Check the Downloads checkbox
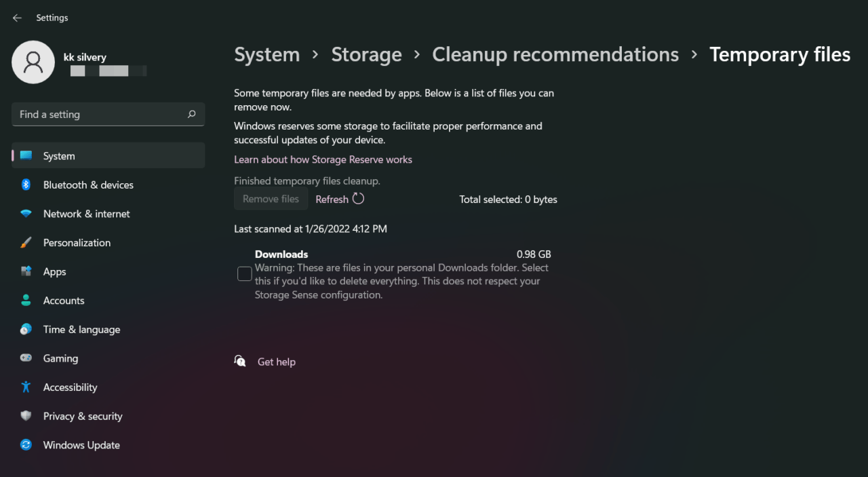The width and height of the screenshot is (868, 477). [x=244, y=274]
